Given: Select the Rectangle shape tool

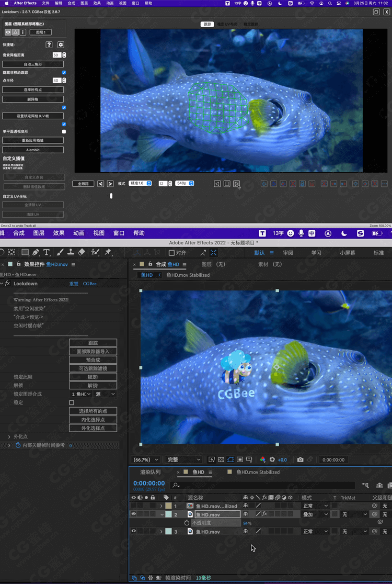Looking at the screenshot, I should point(25,253).
